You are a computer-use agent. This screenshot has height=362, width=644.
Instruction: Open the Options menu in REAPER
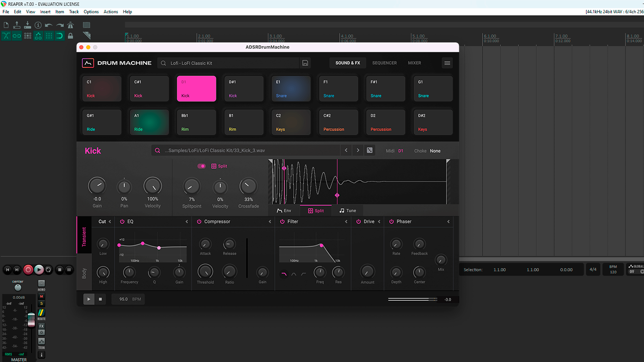(91, 12)
